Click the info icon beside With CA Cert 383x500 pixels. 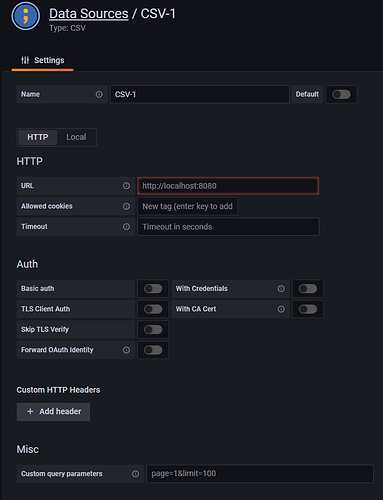[x=281, y=309]
